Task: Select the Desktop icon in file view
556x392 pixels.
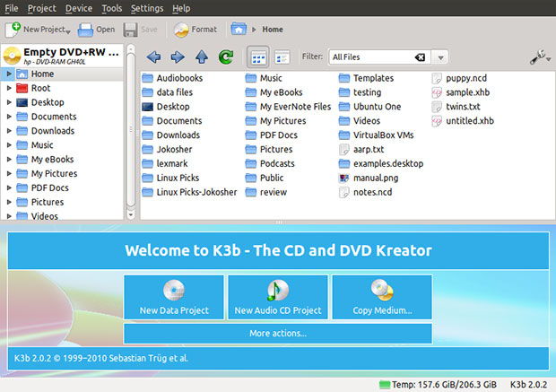Action: pos(147,107)
